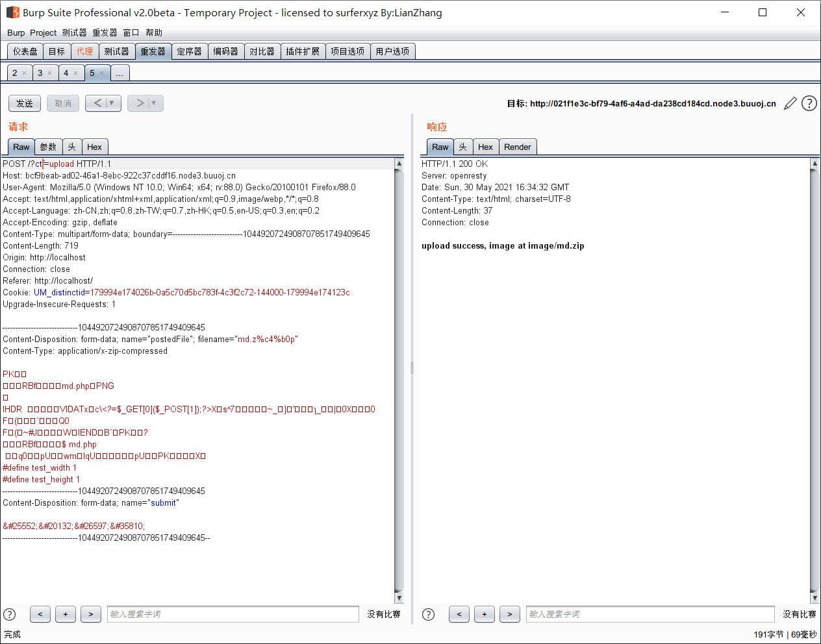821x644 pixels.
Task: Switch to the 测试器 tab
Action: (117, 51)
